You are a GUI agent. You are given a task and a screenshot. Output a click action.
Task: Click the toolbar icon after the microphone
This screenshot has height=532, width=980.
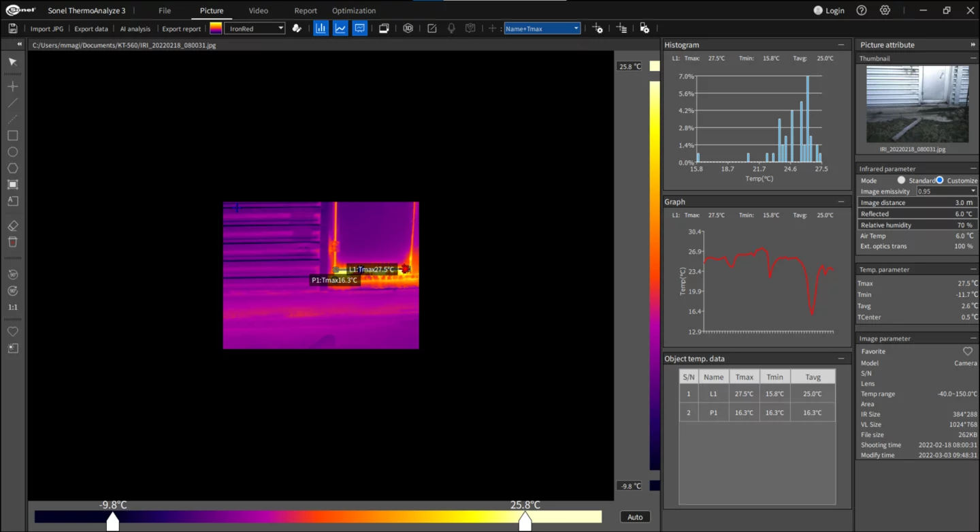(x=470, y=29)
